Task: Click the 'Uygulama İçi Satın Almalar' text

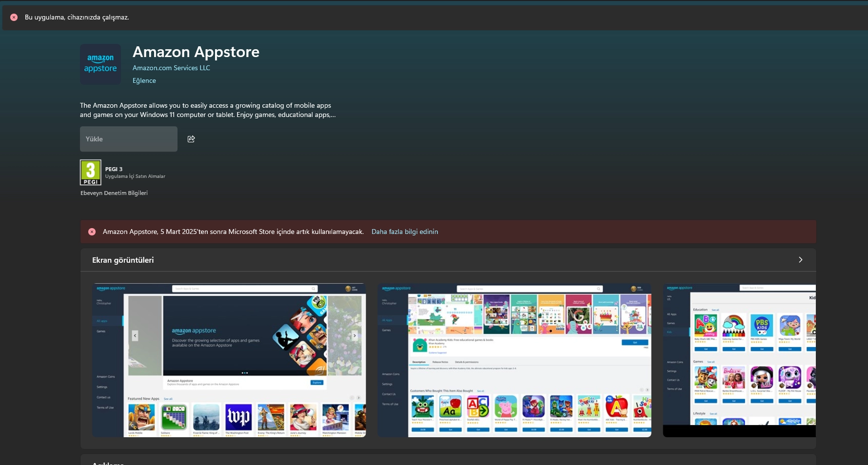Action: (x=135, y=176)
